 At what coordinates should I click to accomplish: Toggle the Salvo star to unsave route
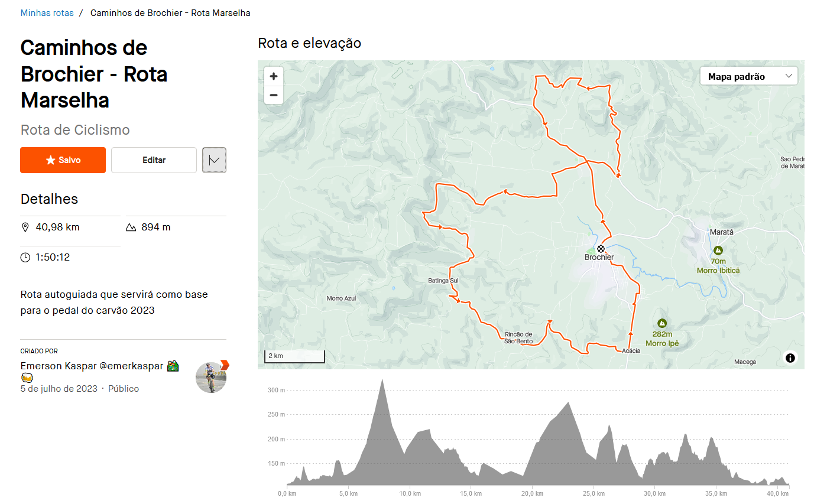pos(63,160)
